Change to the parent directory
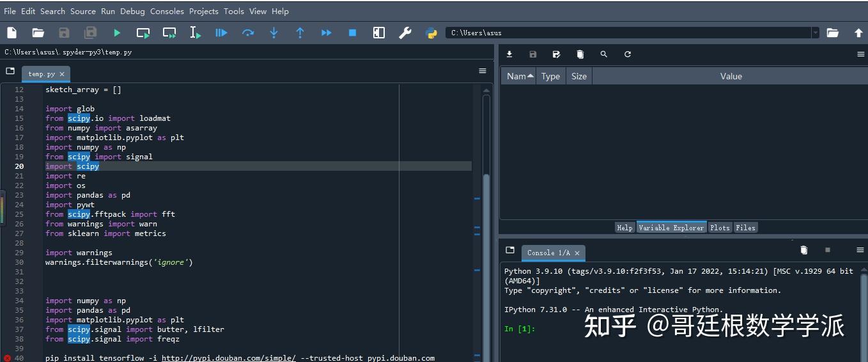Image resolution: width=868 pixels, height=362 pixels. click(858, 33)
